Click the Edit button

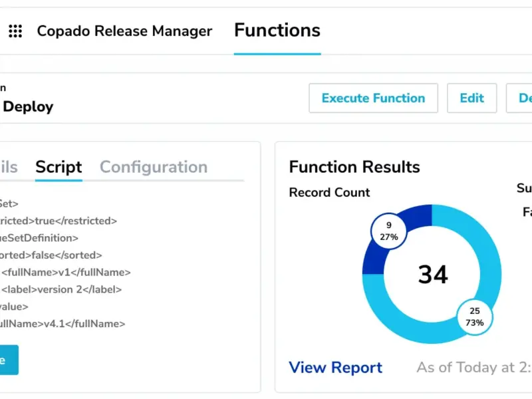pos(472,98)
